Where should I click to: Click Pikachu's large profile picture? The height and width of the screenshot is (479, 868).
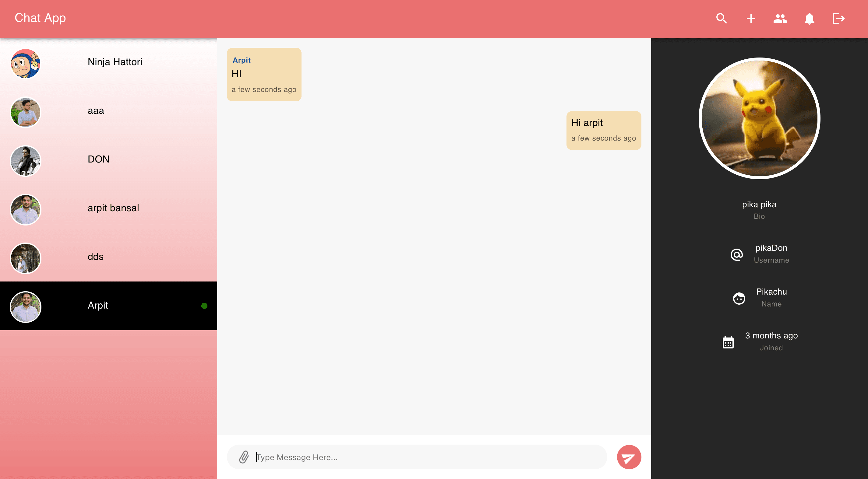[x=760, y=118]
